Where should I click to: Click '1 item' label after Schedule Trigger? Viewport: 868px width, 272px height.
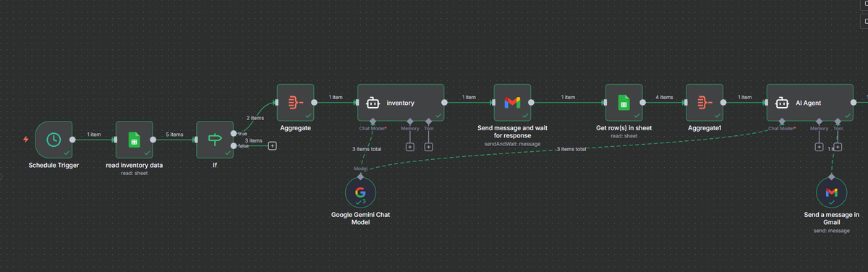(94, 134)
